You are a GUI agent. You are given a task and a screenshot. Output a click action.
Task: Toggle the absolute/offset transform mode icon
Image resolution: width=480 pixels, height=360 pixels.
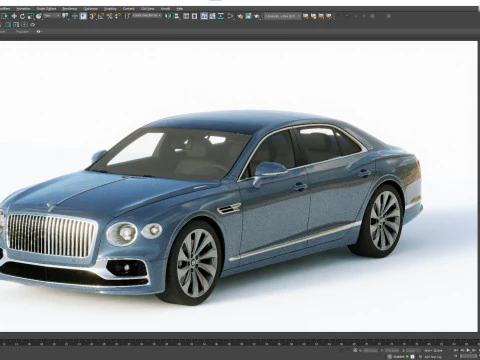tap(355, 350)
